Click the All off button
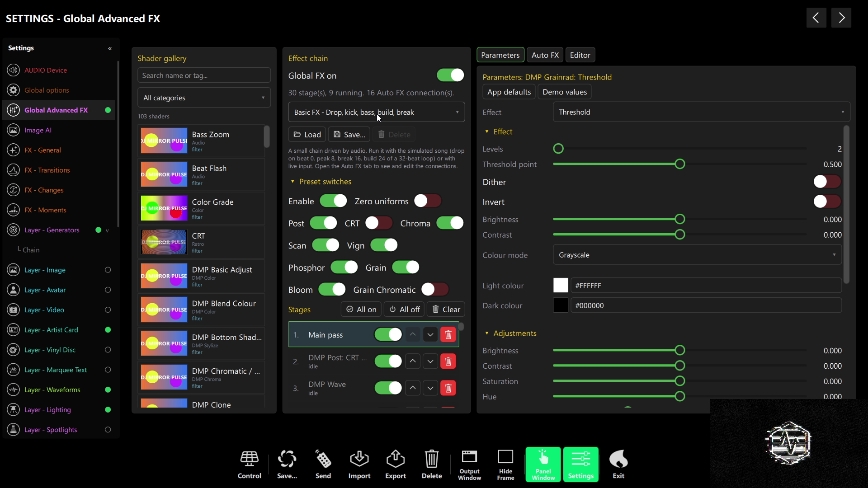 pos(405,310)
